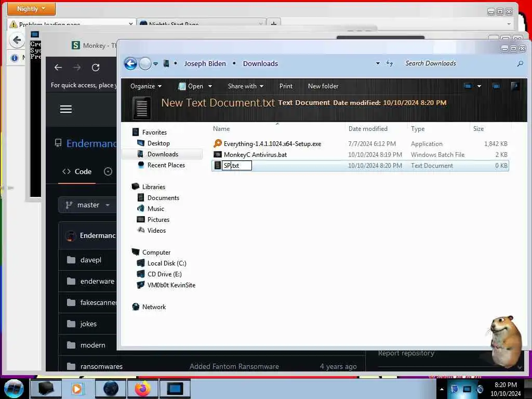Open the Code tab on GitHub
Image resolution: width=532 pixels, height=399 pixels.
tap(77, 171)
